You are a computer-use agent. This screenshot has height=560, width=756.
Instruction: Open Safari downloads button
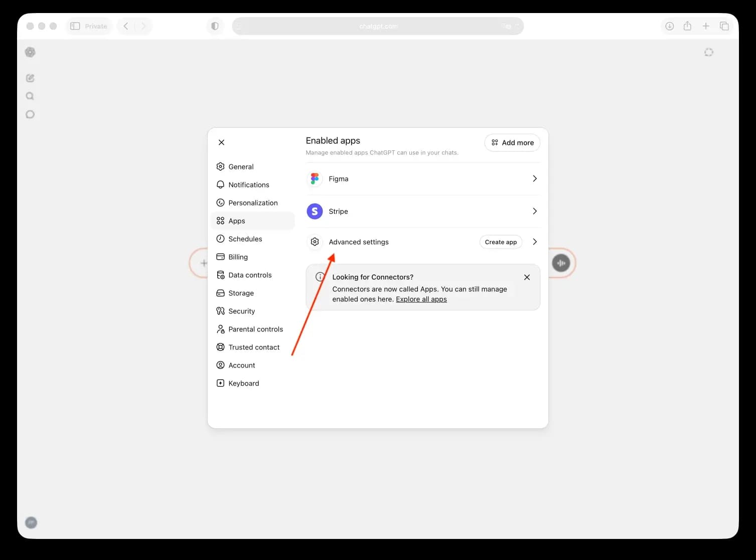coord(669,26)
